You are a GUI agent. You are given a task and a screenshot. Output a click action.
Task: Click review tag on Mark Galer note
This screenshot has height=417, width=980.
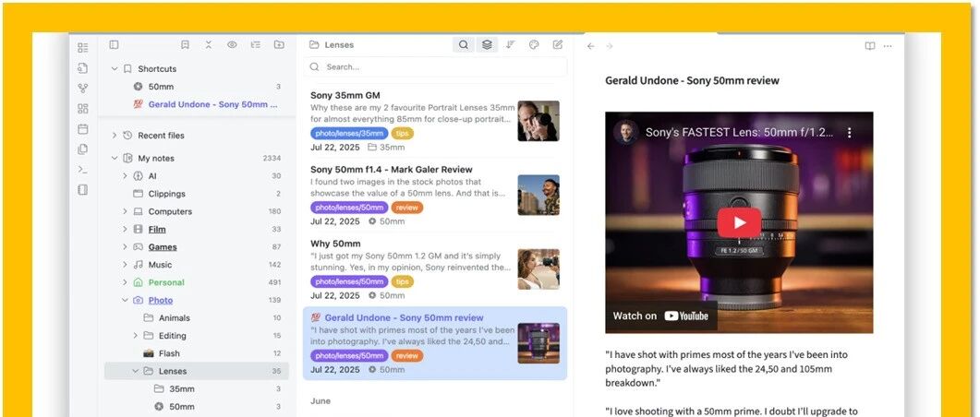[407, 208]
